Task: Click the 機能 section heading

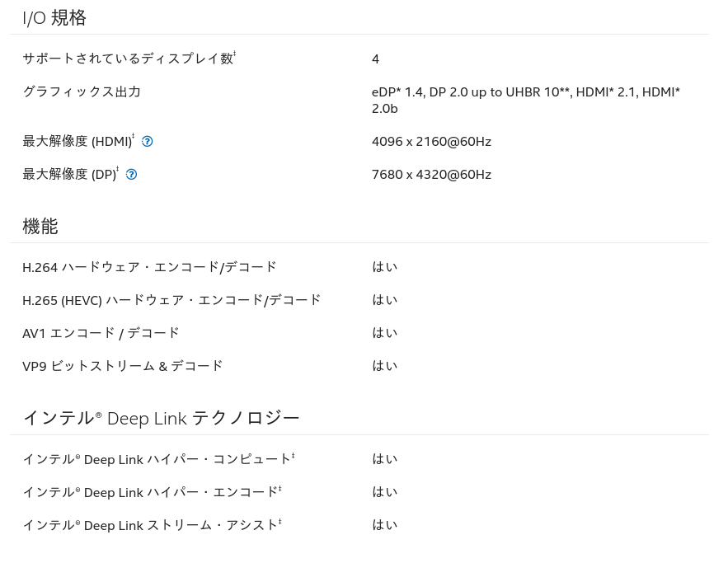Action: (40, 227)
